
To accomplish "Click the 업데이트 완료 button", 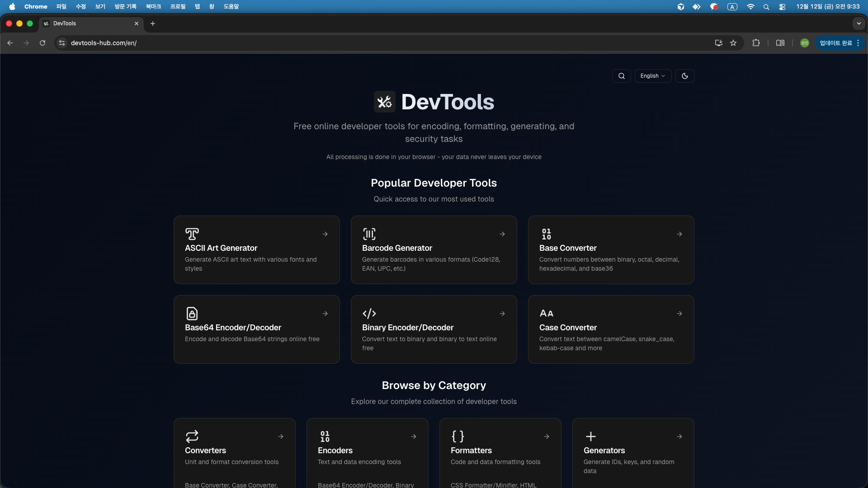I will pyautogui.click(x=836, y=43).
